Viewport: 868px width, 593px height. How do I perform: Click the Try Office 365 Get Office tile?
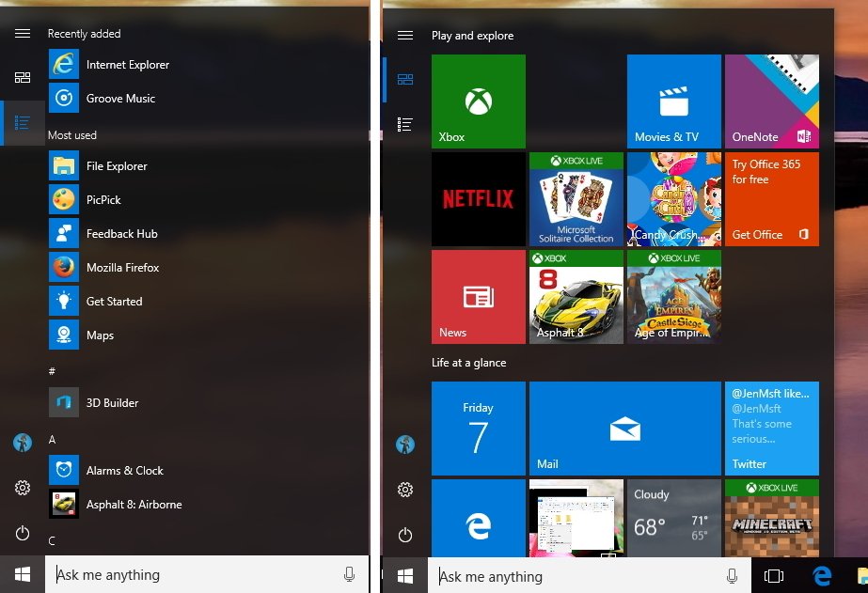coord(772,199)
